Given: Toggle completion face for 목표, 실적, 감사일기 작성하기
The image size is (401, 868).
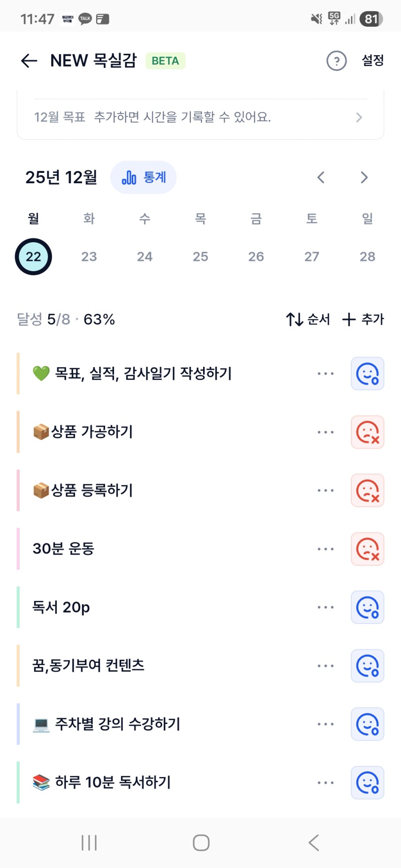Looking at the screenshot, I should pyautogui.click(x=367, y=374).
